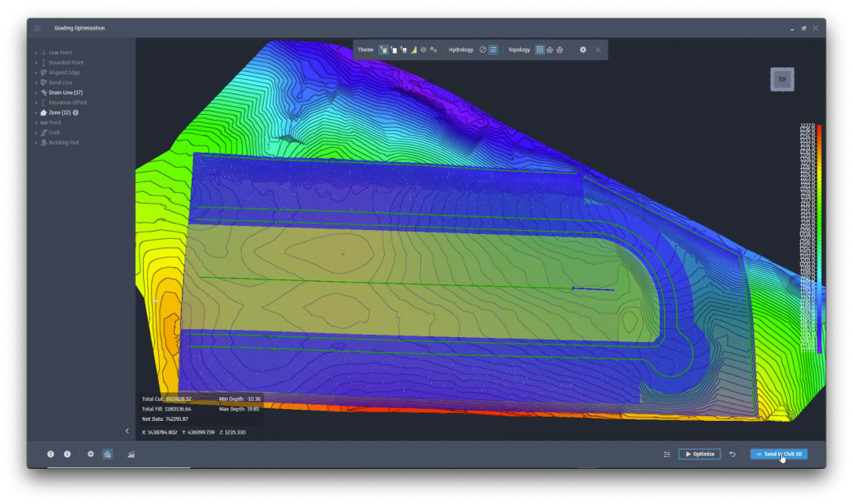The image size is (853, 504).
Task: Expand the Low Point tree item
Action: tap(37, 53)
